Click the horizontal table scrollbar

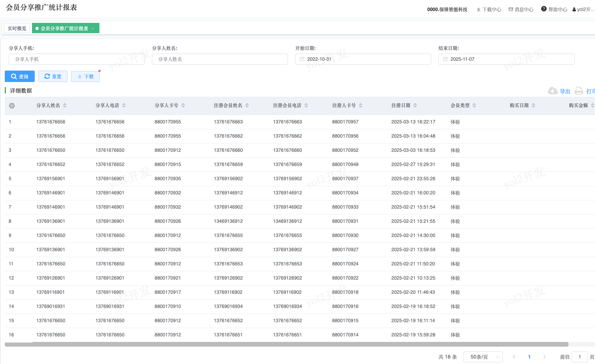click(286, 344)
